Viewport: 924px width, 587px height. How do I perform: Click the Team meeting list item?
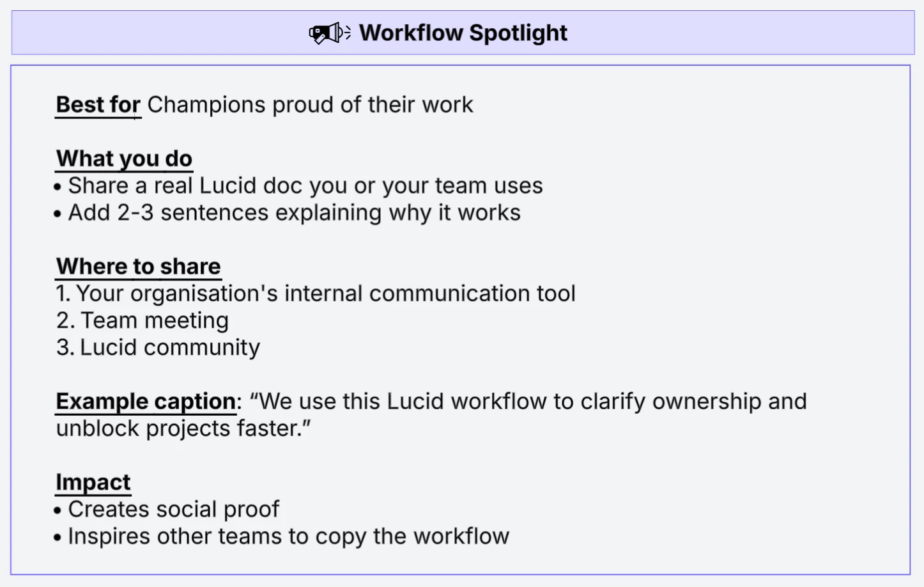142,320
